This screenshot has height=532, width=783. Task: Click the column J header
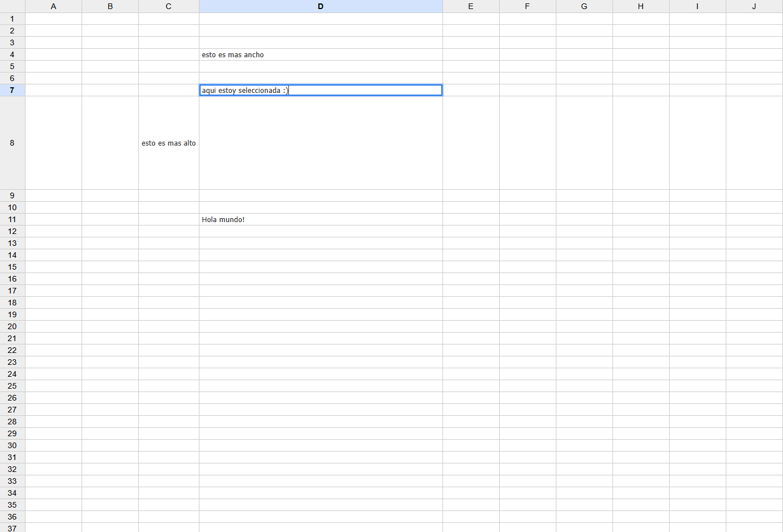coord(754,6)
